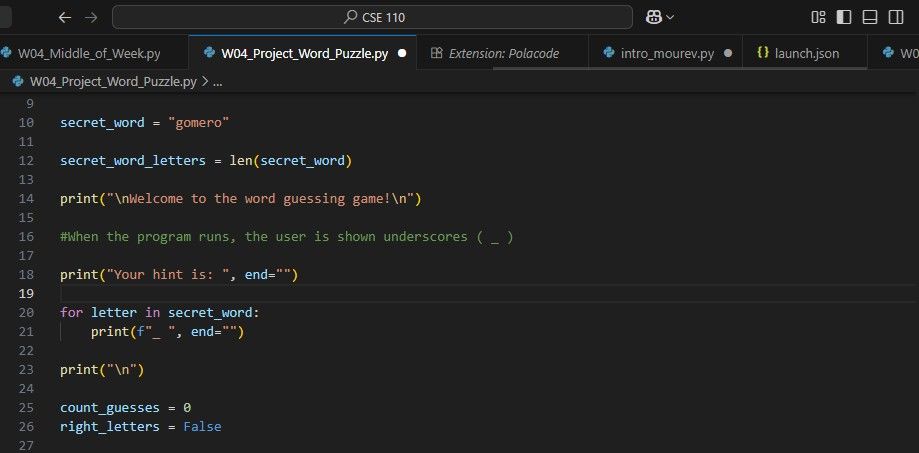Image resolution: width=919 pixels, height=453 pixels.
Task: Switch to the Extension: Polacode tab
Action: pyautogui.click(x=503, y=53)
